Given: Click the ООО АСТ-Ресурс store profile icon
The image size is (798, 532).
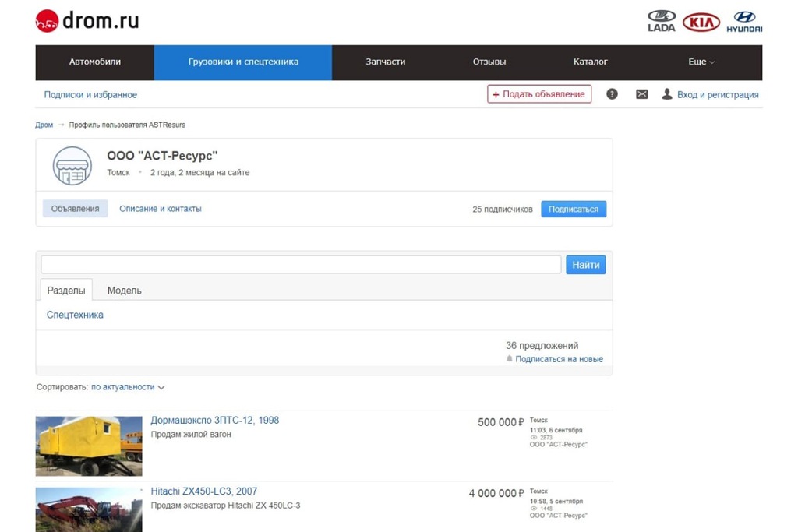Looking at the screenshot, I should pyautogui.click(x=72, y=165).
